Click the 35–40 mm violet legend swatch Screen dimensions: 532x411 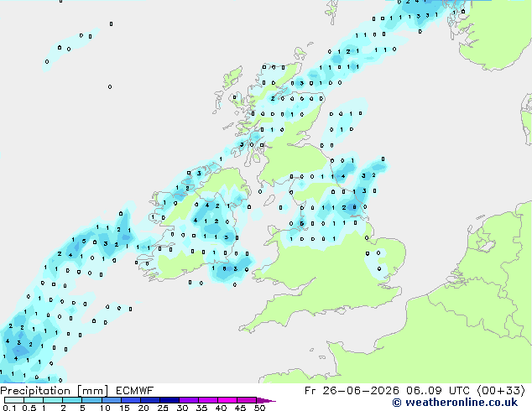click(x=207, y=400)
